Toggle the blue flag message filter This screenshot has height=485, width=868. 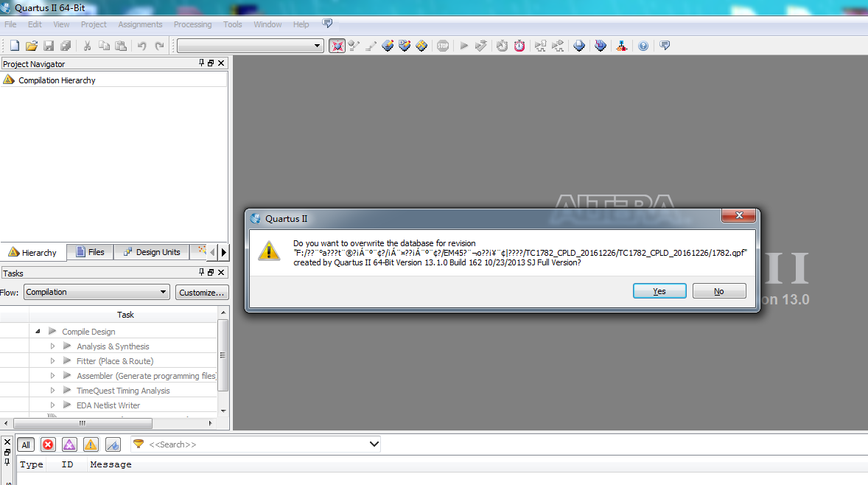[x=113, y=444]
